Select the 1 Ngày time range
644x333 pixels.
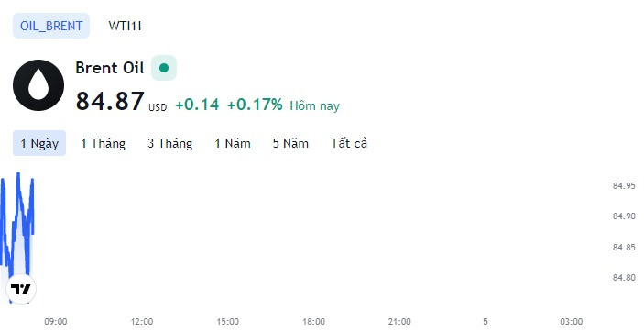click(x=39, y=143)
